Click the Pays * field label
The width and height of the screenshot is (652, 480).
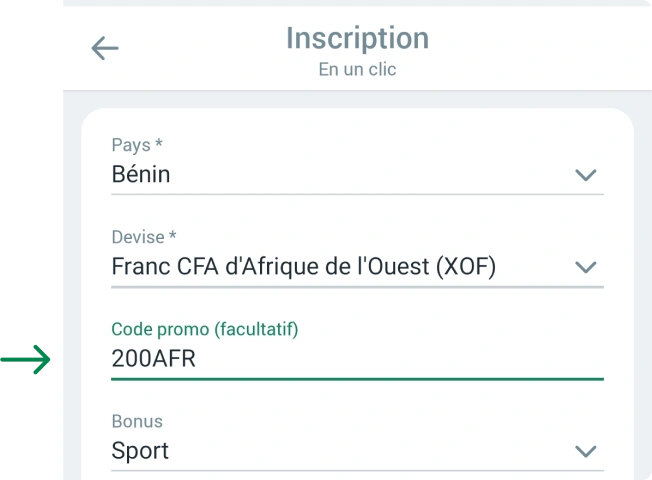137,146
